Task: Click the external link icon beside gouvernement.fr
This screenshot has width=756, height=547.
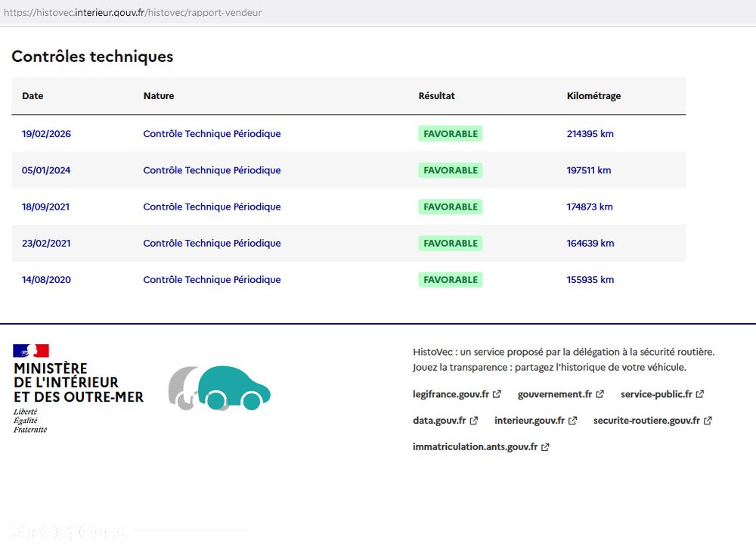Action: pos(600,394)
